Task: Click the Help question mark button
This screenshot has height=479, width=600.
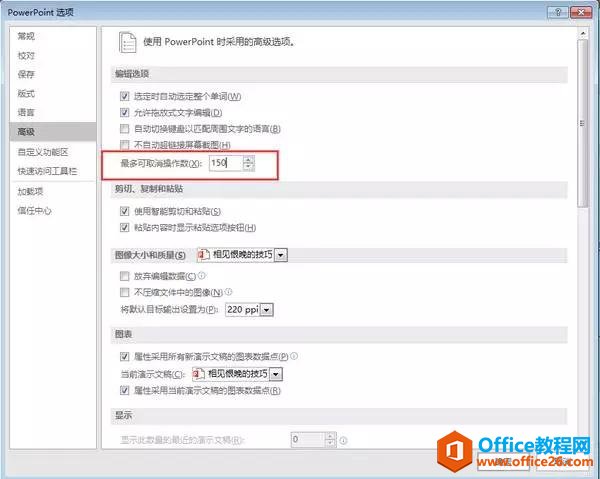Action: (x=558, y=12)
